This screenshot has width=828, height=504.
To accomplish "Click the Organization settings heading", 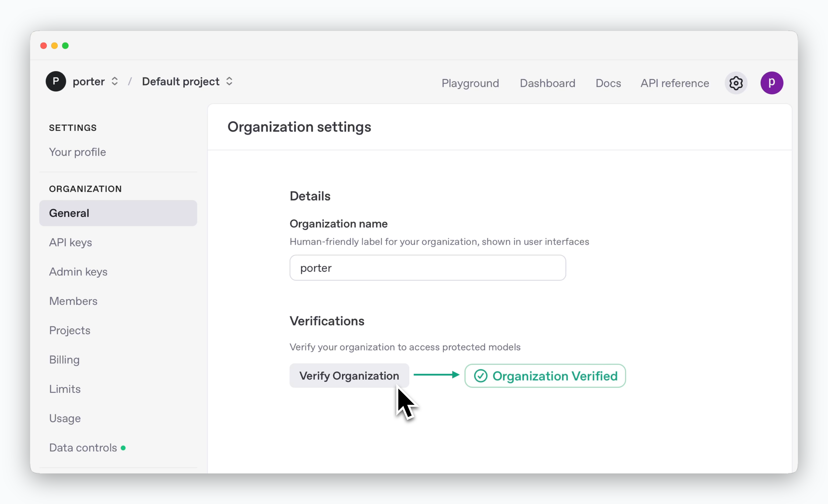I will point(299,127).
